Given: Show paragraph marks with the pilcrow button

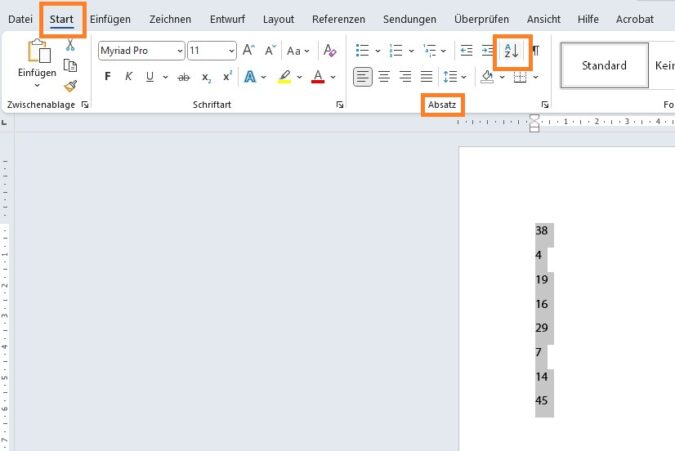Looking at the screenshot, I should pos(536,51).
